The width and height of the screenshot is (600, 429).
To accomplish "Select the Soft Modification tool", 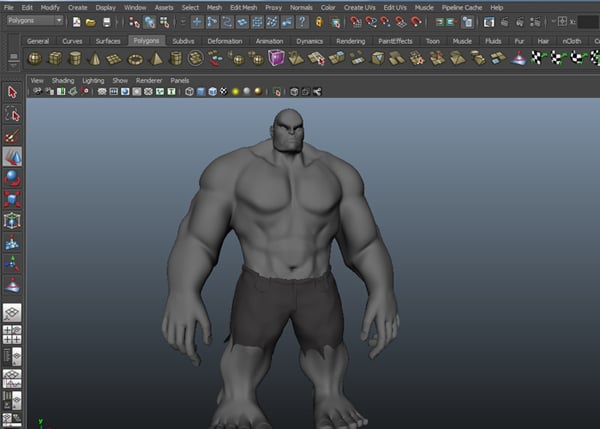I will click(12, 243).
